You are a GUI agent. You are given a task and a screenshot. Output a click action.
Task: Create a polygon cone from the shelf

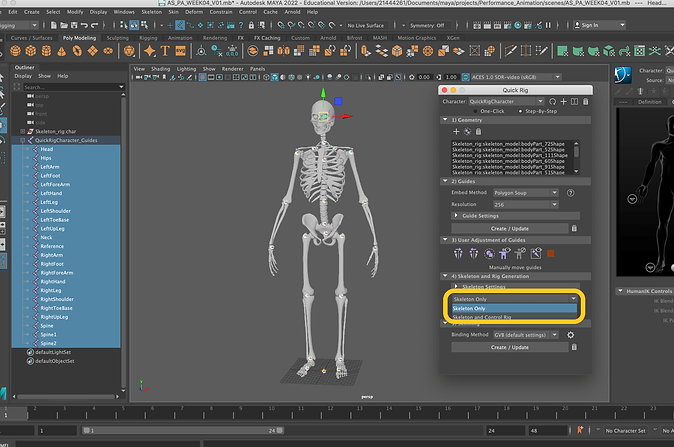coord(61,51)
